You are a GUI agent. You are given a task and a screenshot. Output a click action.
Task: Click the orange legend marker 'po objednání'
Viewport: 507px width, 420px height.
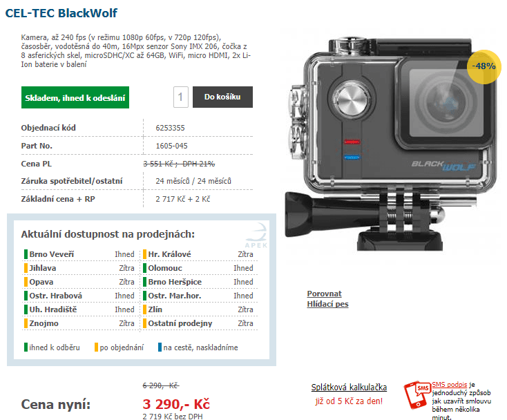tap(96, 347)
